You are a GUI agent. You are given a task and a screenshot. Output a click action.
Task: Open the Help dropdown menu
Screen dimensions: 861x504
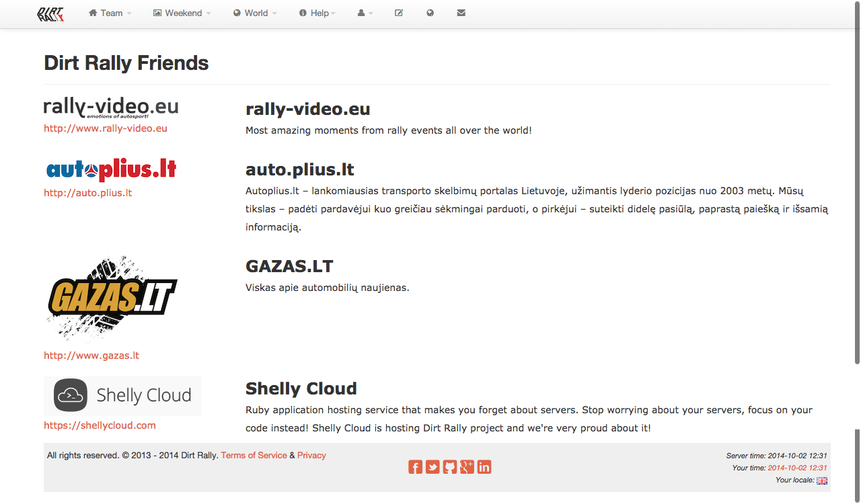(x=317, y=13)
